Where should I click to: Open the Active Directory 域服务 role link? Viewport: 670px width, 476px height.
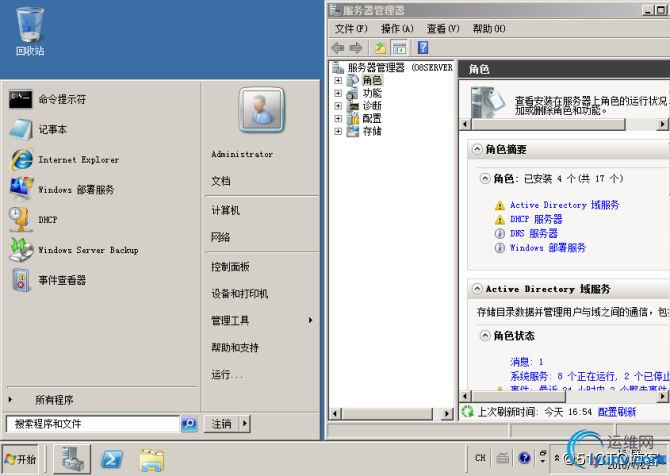coord(564,205)
